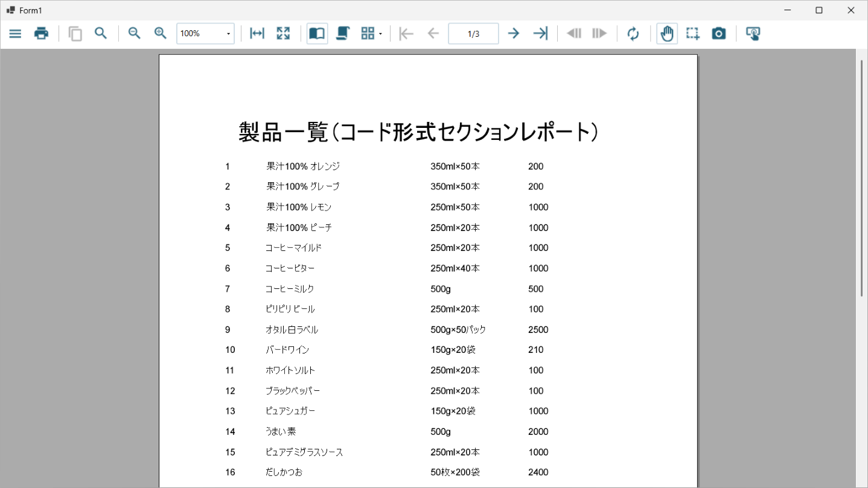The width and height of the screenshot is (868, 488).
Task: Click the vertical scrollbar thumb
Action: coord(862,178)
